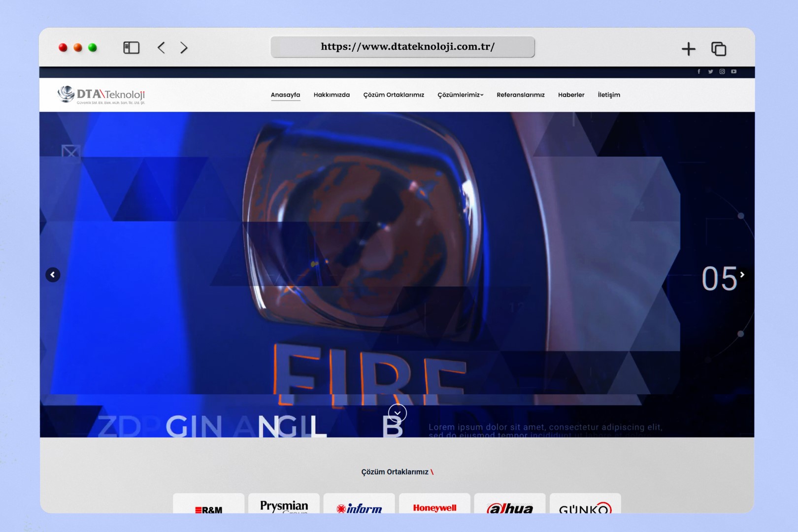Image resolution: width=798 pixels, height=532 pixels.
Task: Open the R&M partner logo card
Action: point(209,503)
